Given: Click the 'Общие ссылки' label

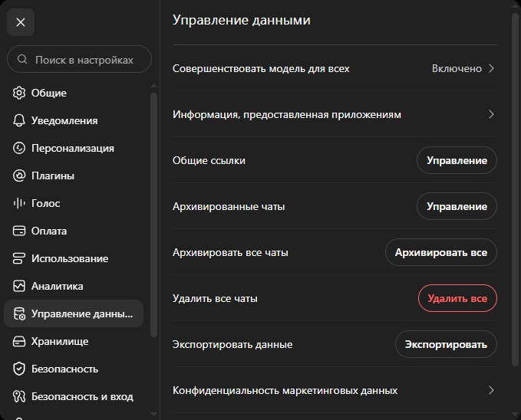Looking at the screenshot, I should pyautogui.click(x=209, y=160).
